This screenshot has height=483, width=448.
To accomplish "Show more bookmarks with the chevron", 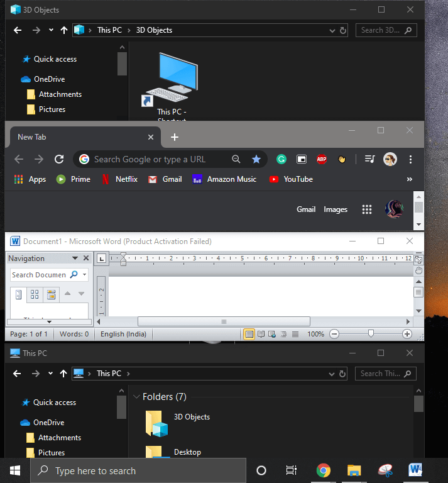I will [410, 179].
